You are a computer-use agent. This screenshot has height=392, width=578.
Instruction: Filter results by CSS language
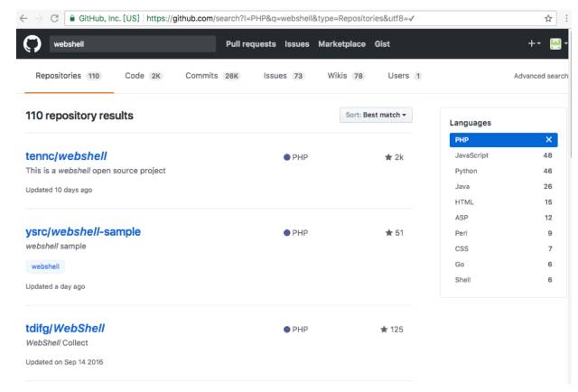pos(503,248)
